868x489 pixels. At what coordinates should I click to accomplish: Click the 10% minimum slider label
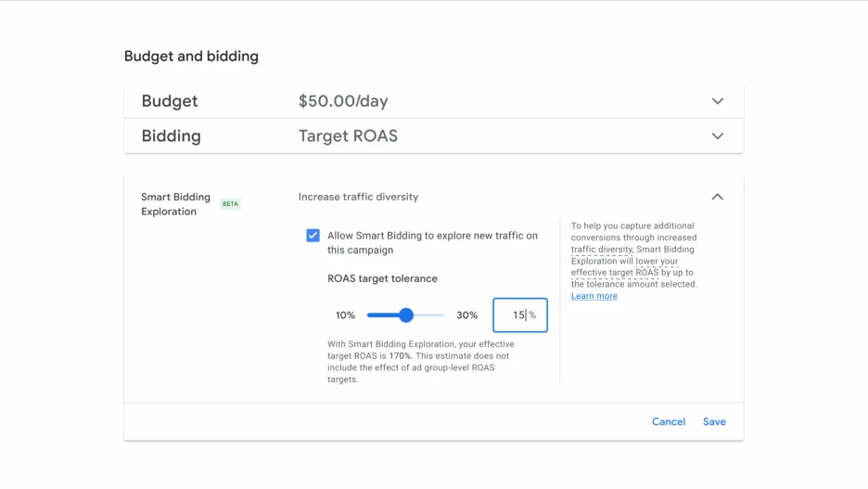click(345, 315)
